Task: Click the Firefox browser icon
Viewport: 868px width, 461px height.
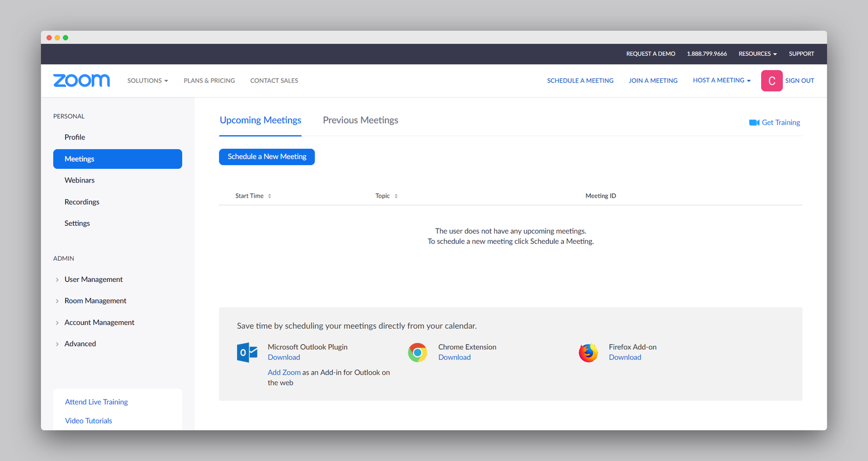Action: click(588, 353)
